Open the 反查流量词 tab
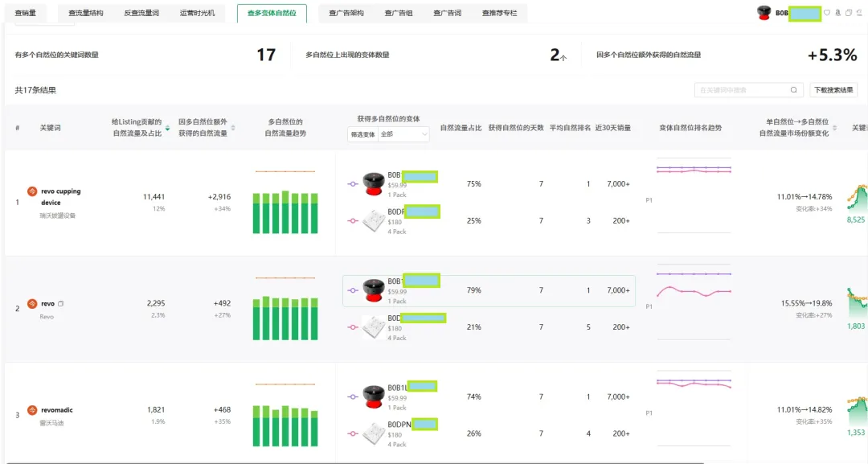This screenshot has height=464, width=868. (141, 13)
